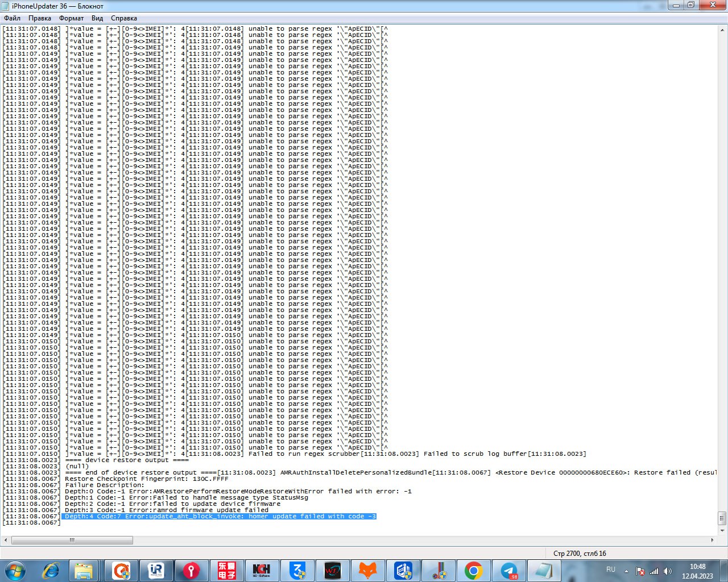Open the orange Q application in taskbar
Image resolution: width=728 pixels, height=582 pixels.
(x=121, y=571)
